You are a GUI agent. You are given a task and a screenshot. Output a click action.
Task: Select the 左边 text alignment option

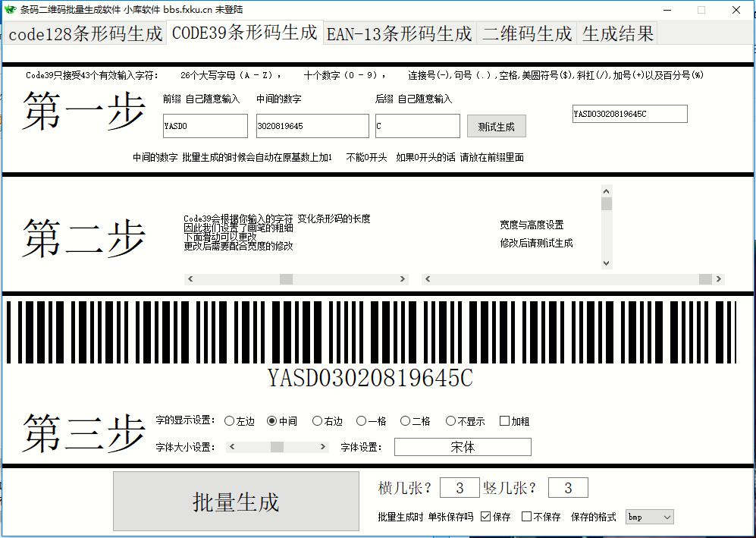click(239, 421)
